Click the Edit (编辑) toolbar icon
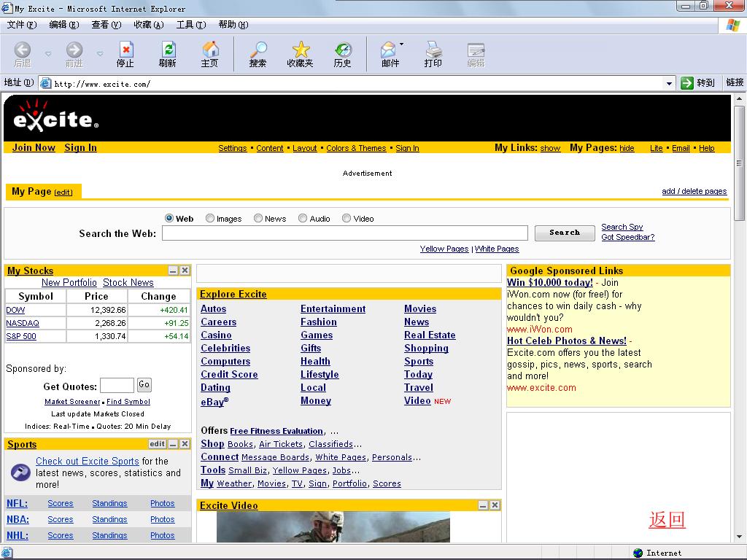This screenshot has height=560, width=747. click(x=476, y=50)
